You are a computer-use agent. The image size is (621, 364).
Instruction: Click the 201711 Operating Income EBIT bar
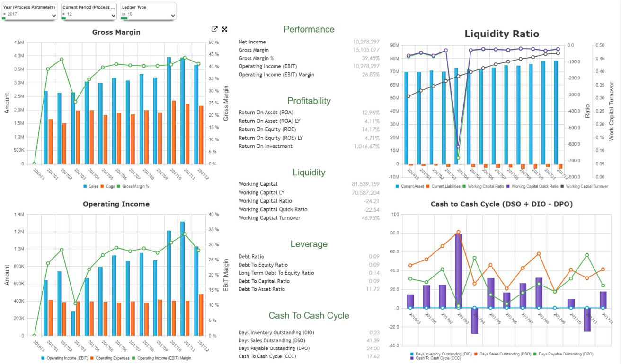[x=182, y=279]
